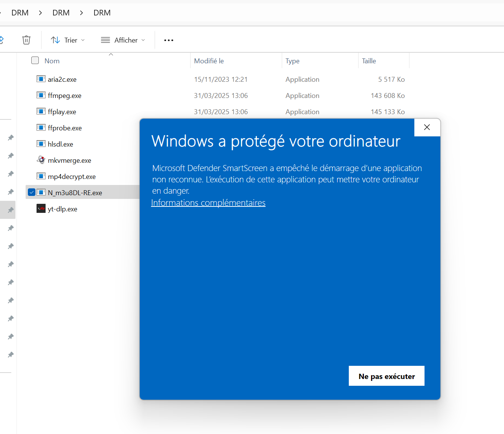This screenshot has width=504, height=434.
Task: Click the first DRM breadcrumb folder
Action: (20, 13)
